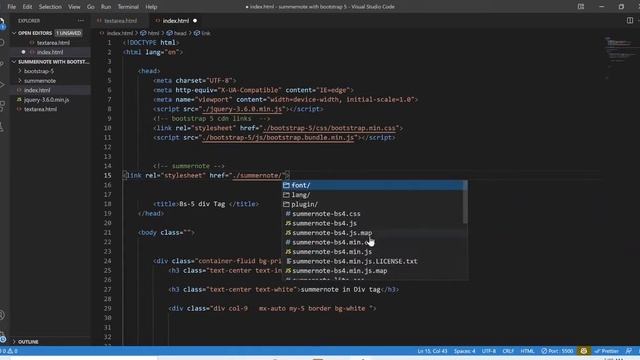Open the View menu

tap(74, 7)
